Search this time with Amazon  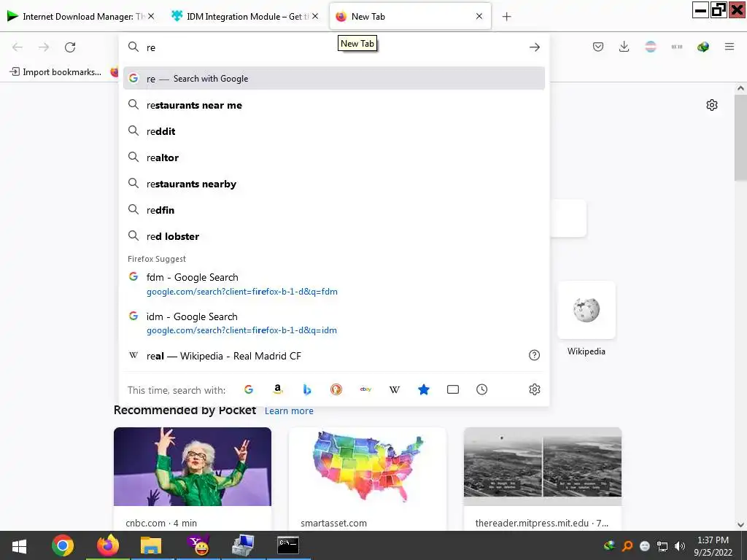click(278, 389)
